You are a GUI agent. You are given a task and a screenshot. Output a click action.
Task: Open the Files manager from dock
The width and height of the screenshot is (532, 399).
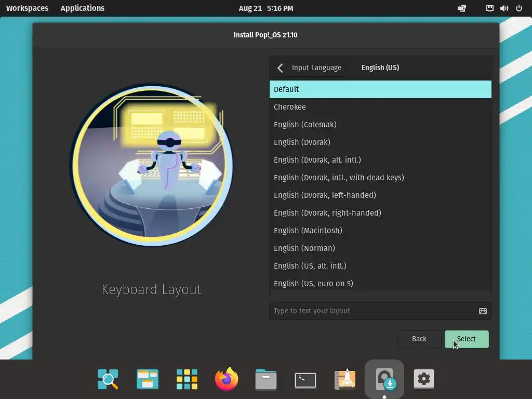pos(266,379)
